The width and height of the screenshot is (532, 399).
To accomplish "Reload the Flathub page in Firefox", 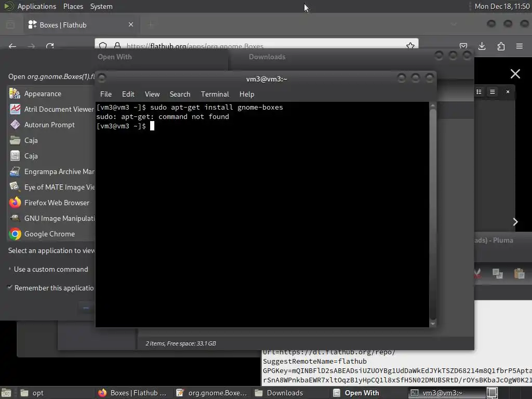I will [x=50, y=46].
